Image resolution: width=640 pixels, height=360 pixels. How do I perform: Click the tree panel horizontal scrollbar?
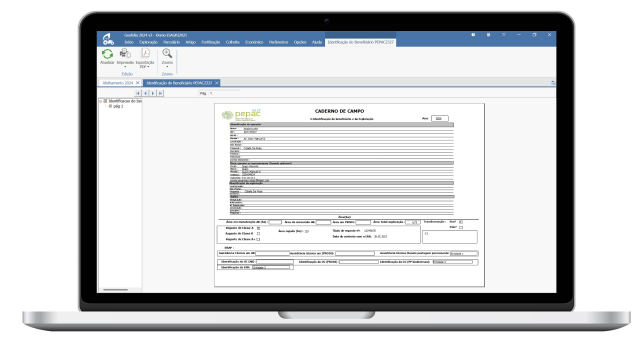pos(116,290)
